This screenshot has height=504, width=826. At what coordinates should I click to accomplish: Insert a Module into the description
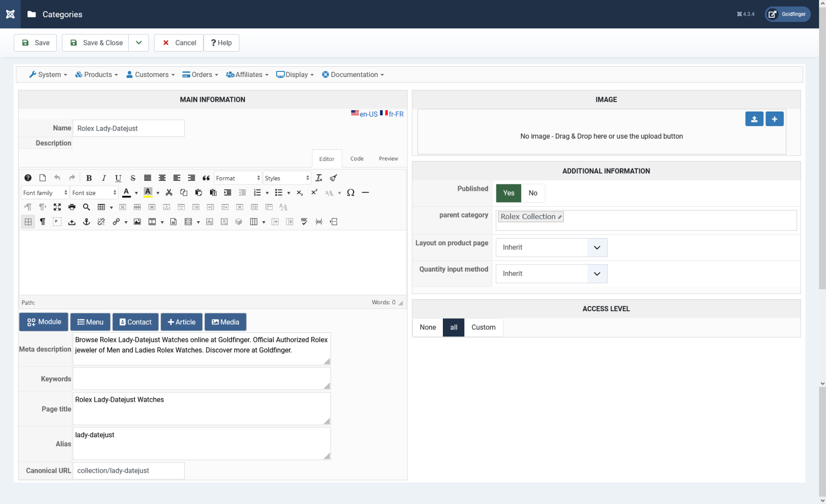pos(44,322)
